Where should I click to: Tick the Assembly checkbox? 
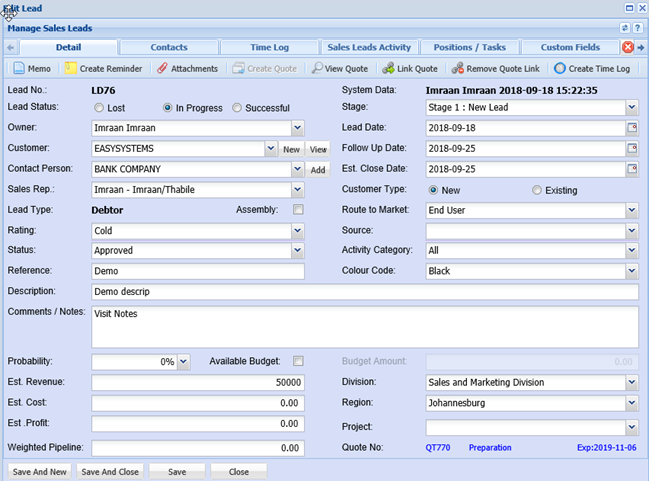pyautogui.click(x=298, y=210)
